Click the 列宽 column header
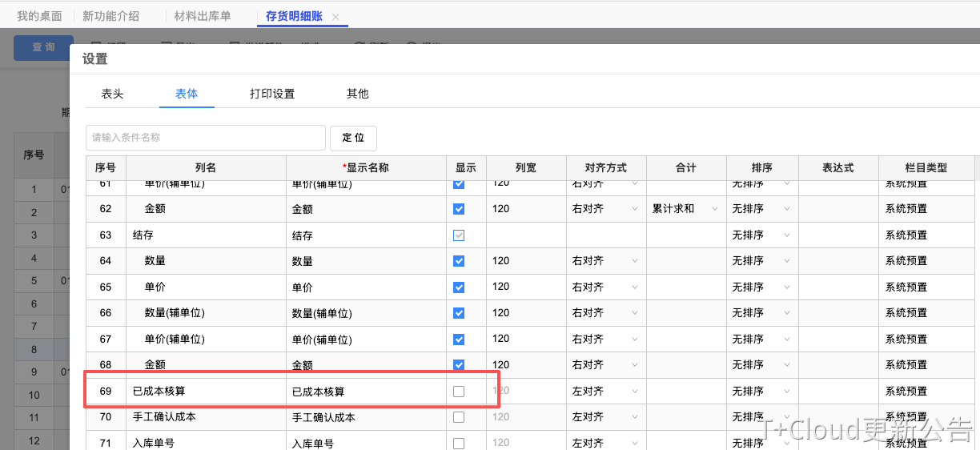980x450 pixels. pyautogui.click(x=526, y=168)
